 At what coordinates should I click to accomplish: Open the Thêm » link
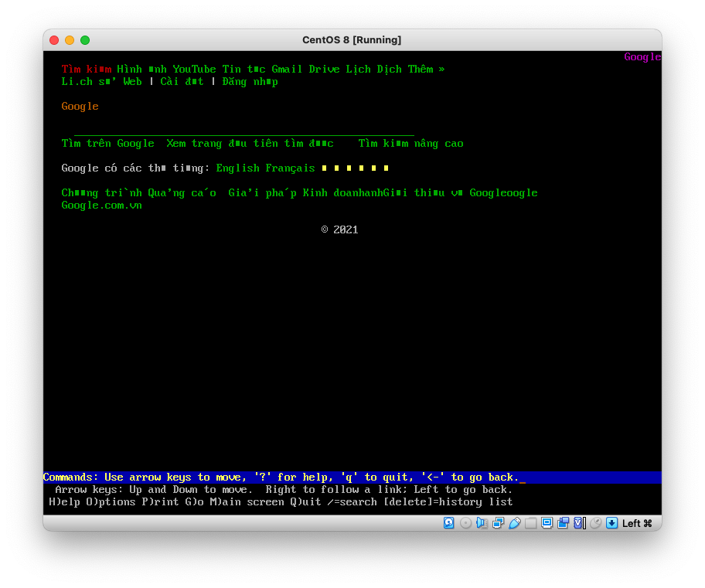tap(426, 70)
